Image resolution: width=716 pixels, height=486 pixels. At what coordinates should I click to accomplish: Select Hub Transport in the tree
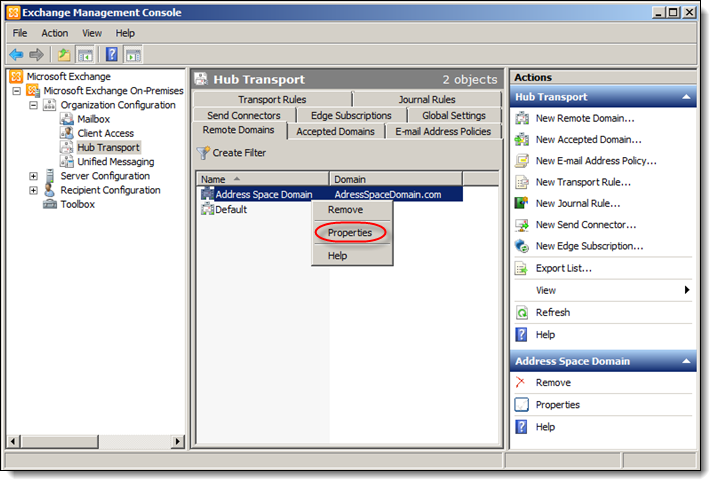pos(108,148)
